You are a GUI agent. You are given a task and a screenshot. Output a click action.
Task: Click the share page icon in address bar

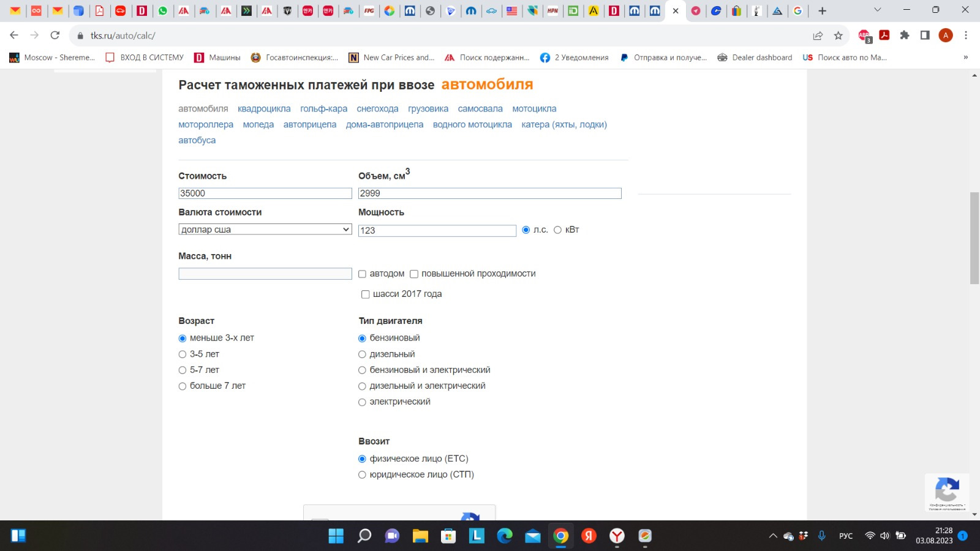click(x=818, y=36)
